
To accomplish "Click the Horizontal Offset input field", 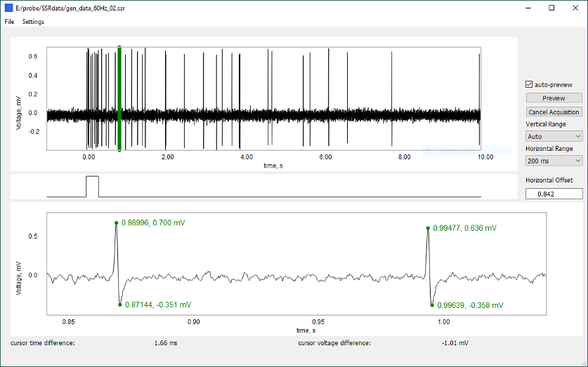I will pyautogui.click(x=554, y=194).
